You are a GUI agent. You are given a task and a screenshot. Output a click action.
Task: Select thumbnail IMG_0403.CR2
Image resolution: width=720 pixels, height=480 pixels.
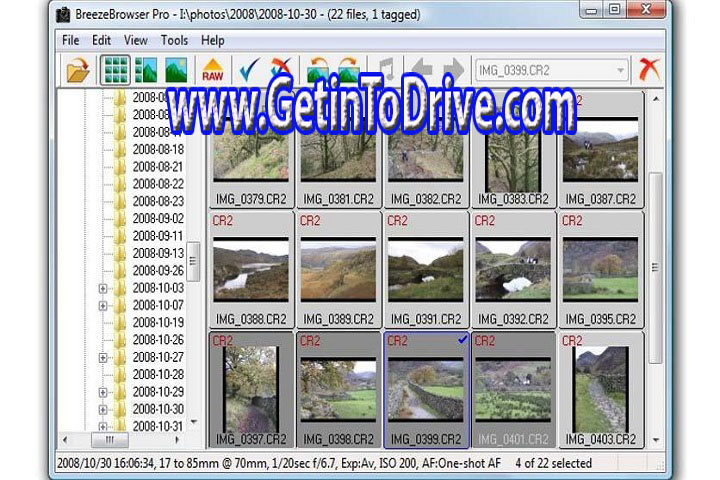(601, 390)
